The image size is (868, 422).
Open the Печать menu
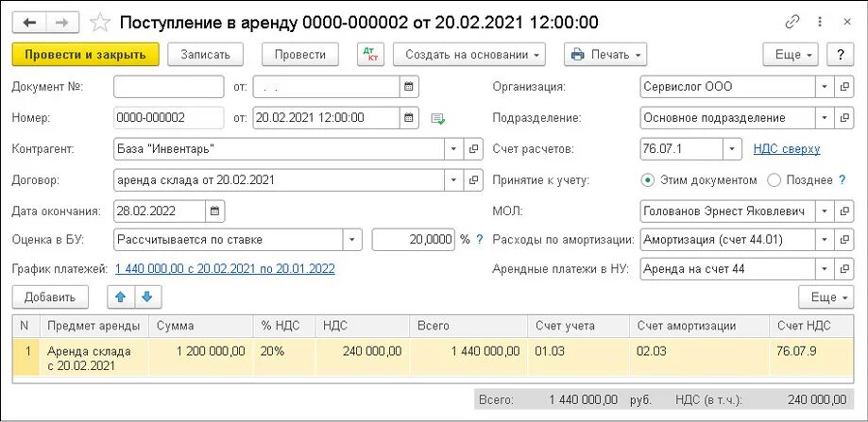tap(605, 55)
